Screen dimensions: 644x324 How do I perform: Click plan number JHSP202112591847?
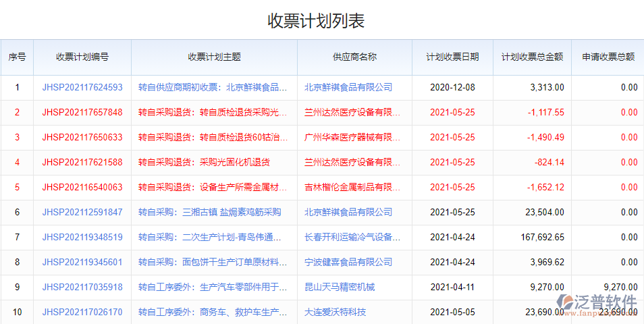point(82,212)
